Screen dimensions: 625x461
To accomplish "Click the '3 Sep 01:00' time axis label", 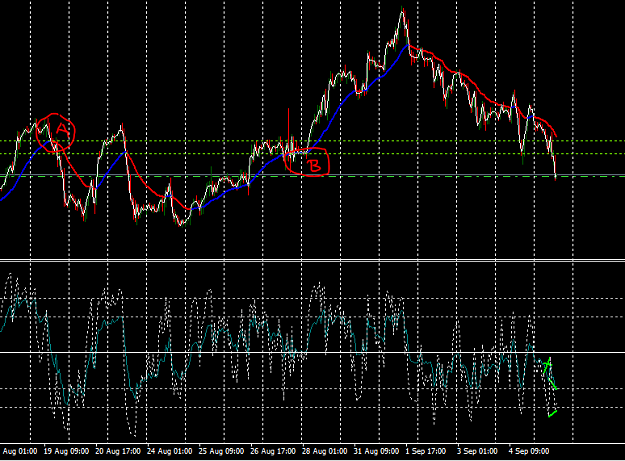I will click(477, 451).
